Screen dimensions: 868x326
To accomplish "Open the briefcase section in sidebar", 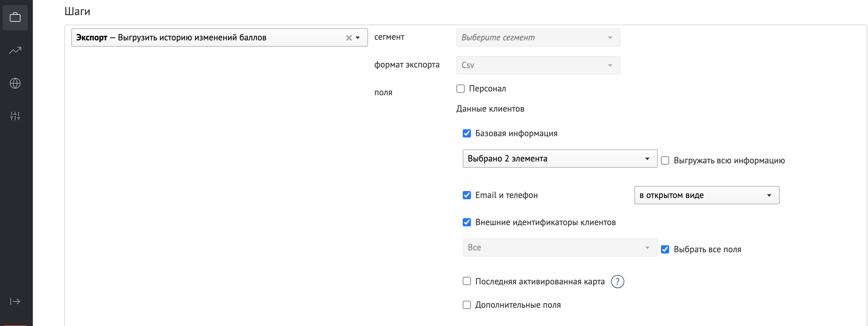I will click(x=15, y=17).
